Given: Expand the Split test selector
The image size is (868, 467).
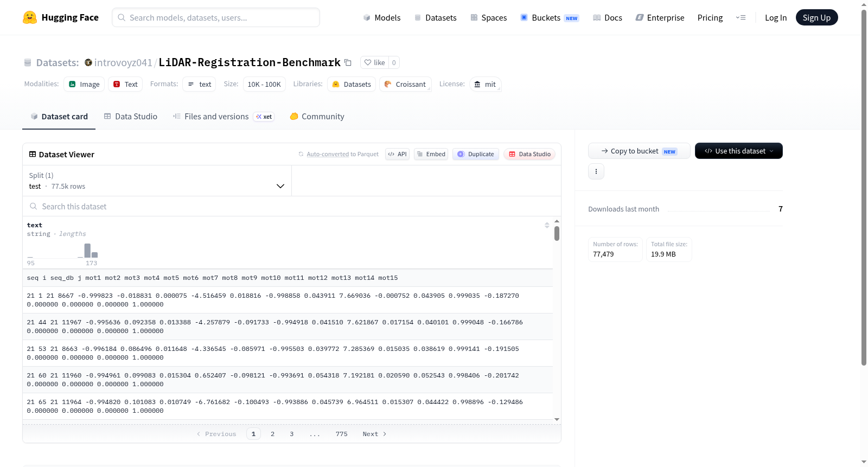Looking at the screenshot, I should [157, 181].
